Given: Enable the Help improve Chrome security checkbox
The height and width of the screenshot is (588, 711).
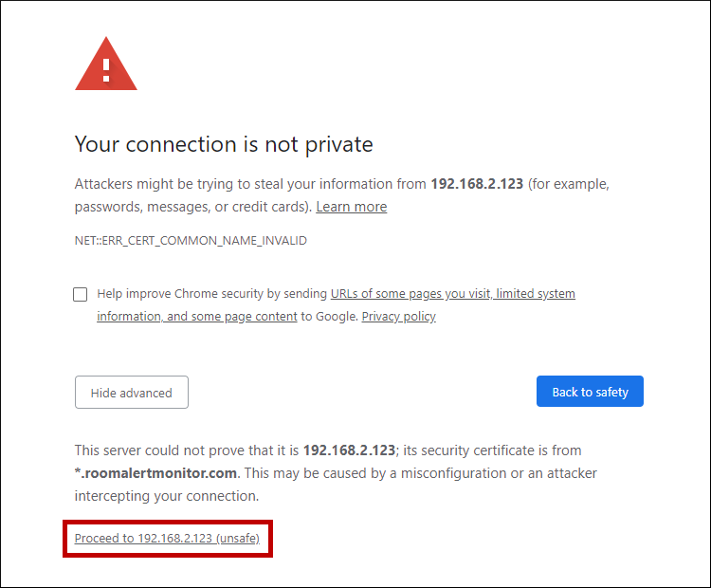Looking at the screenshot, I should (x=81, y=294).
